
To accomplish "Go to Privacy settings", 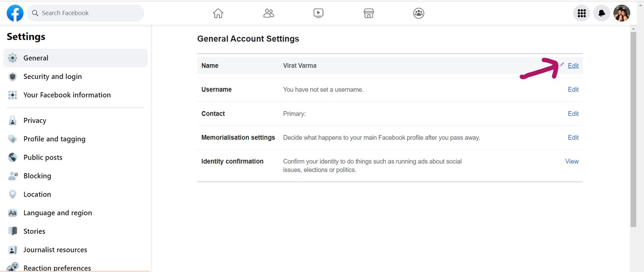I will (x=76, y=120).
